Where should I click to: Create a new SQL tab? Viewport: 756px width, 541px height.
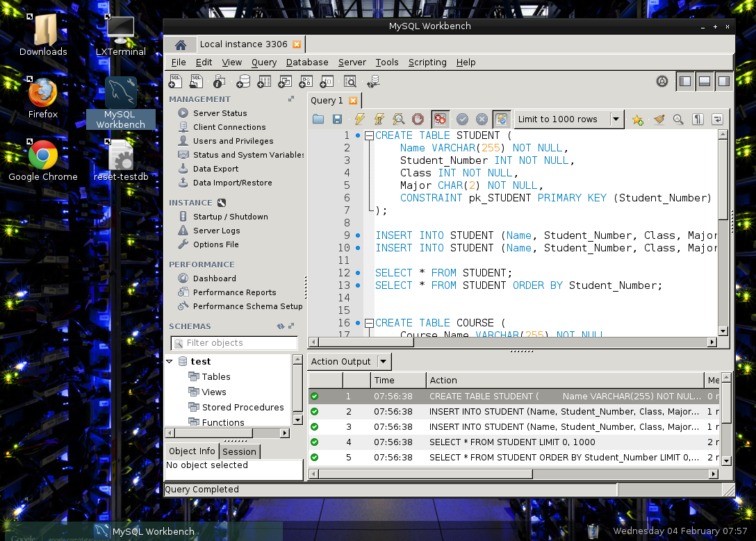pos(176,81)
